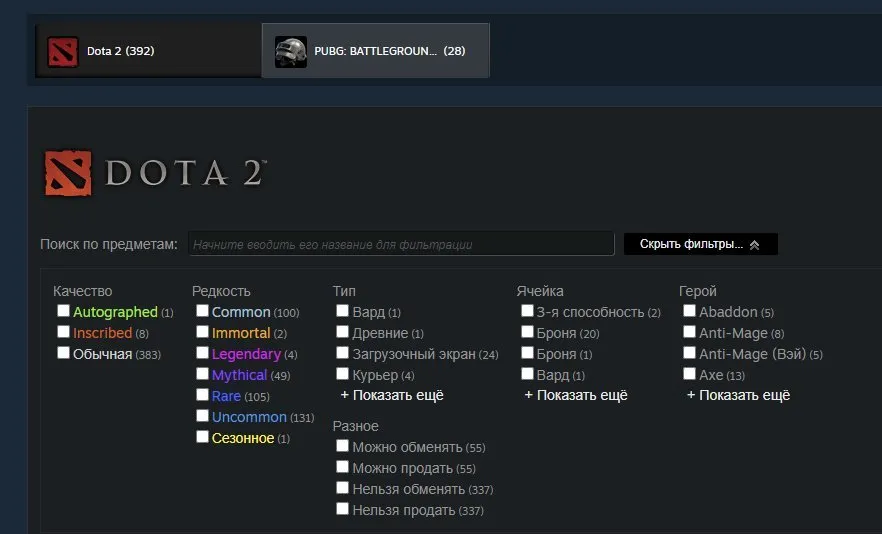882x534 pixels.
Task: Tick the Броня (1) slot checkbox
Action: pyautogui.click(x=527, y=352)
